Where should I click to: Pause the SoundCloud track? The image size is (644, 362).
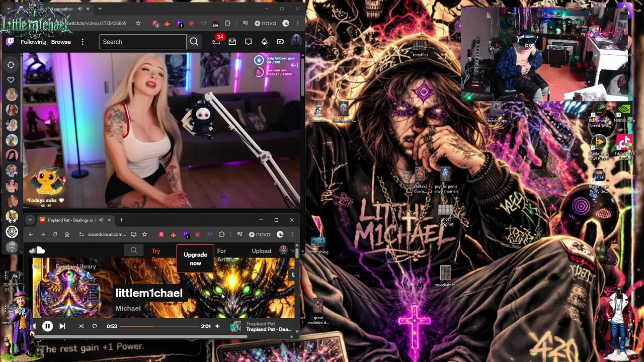pos(47,326)
